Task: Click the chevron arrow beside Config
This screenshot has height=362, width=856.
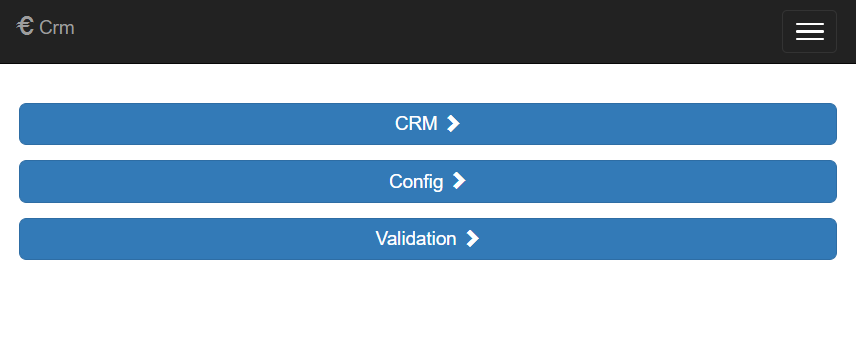Action: pos(459,181)
